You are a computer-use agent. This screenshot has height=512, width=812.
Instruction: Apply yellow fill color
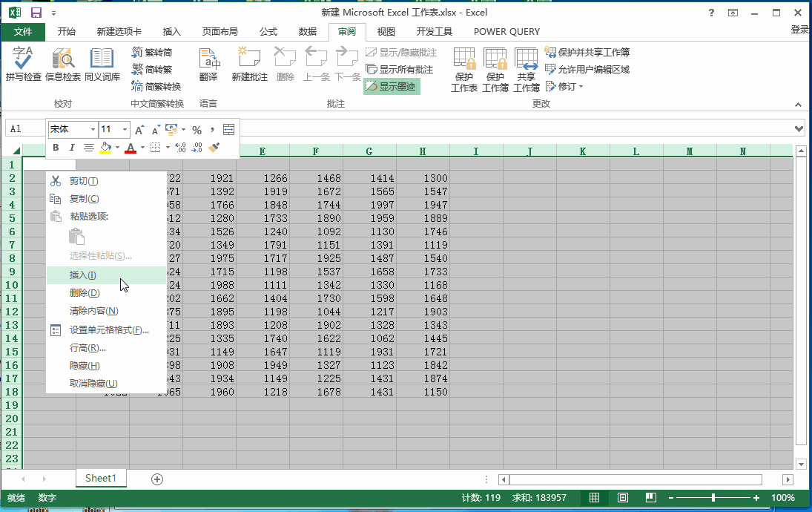coord(105,148)
